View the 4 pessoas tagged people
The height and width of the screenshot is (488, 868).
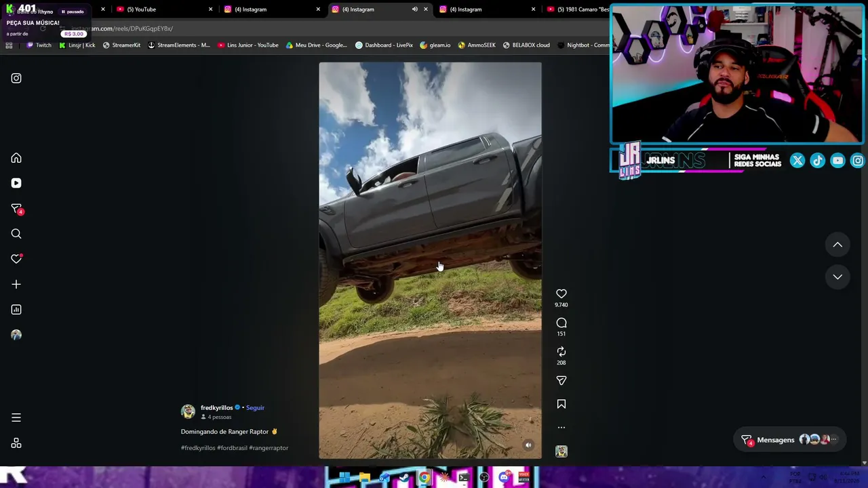(216, 417)
